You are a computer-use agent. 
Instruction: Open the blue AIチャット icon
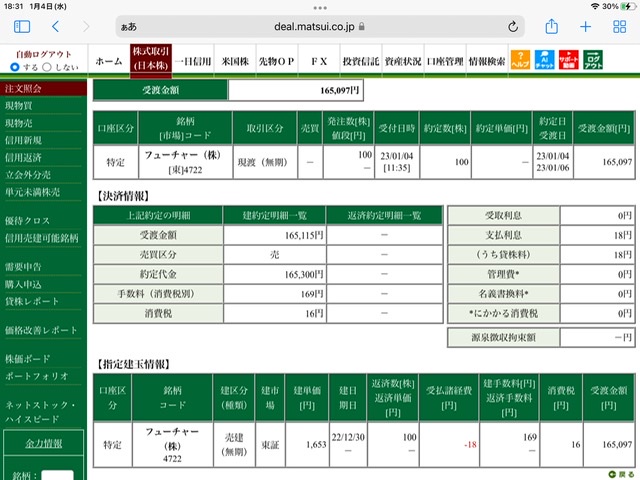click(x=544, y=60)
